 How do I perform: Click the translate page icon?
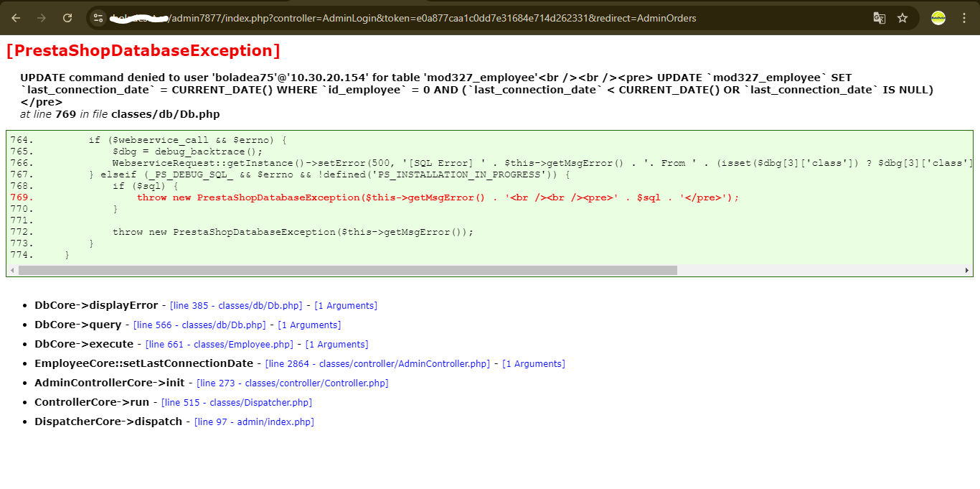(879, 18)
